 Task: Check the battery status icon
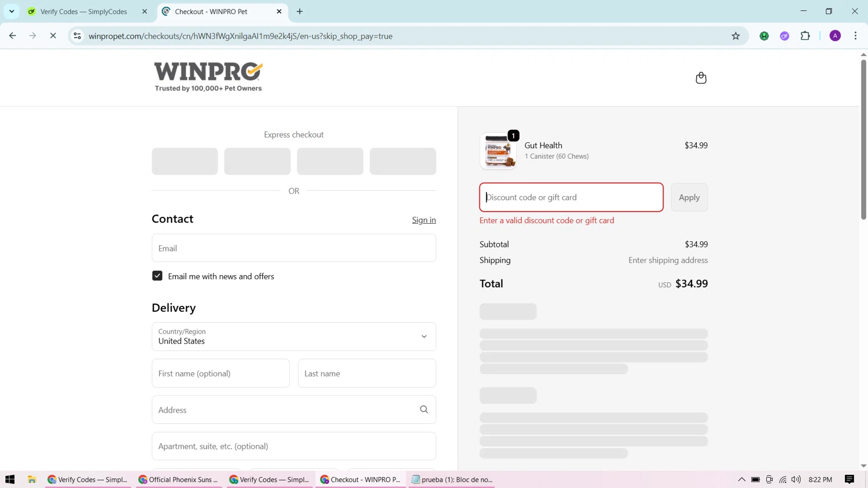(x=756, y=479)
